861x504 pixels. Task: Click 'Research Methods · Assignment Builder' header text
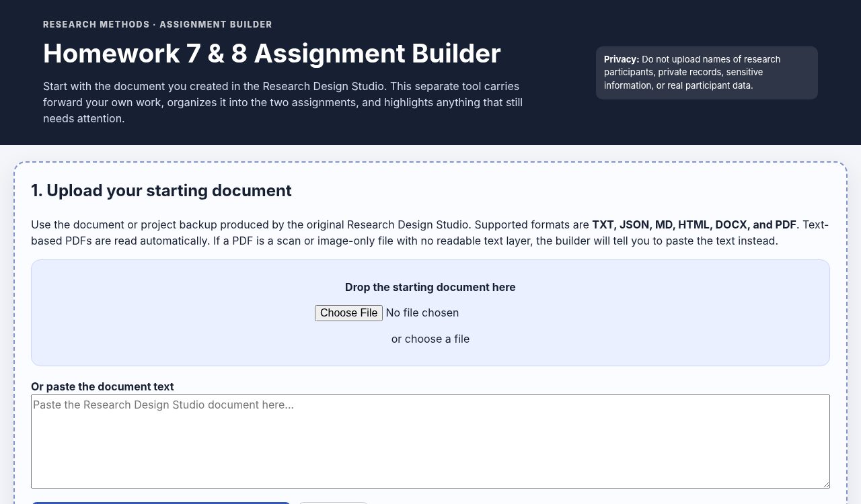tap(157, 24)
